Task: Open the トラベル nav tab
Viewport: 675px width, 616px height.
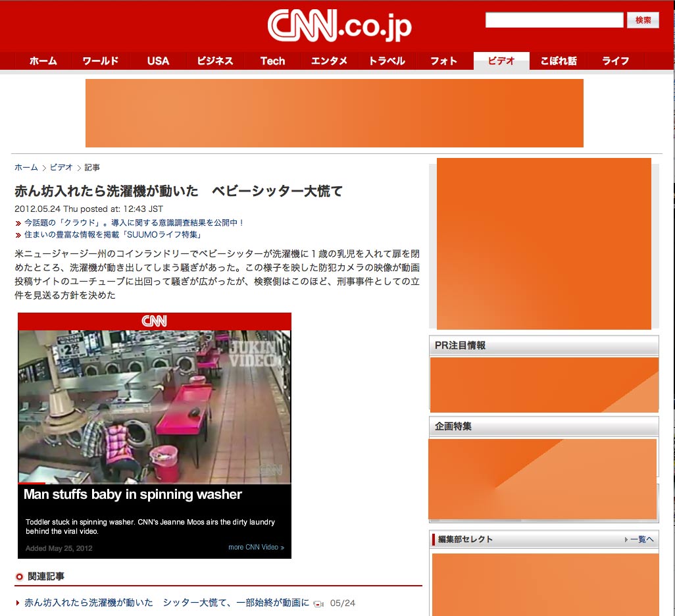Action: pos(387,61)
